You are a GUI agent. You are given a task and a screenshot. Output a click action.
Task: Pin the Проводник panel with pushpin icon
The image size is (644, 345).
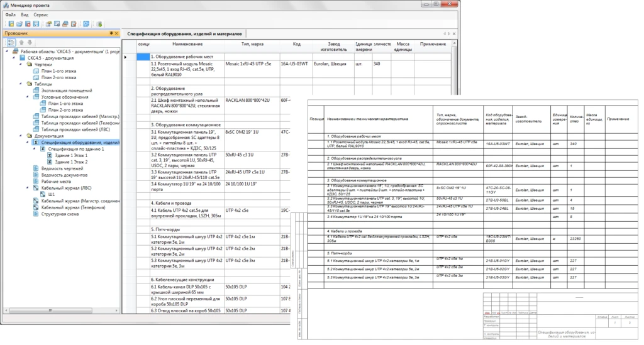pos(110,33)
